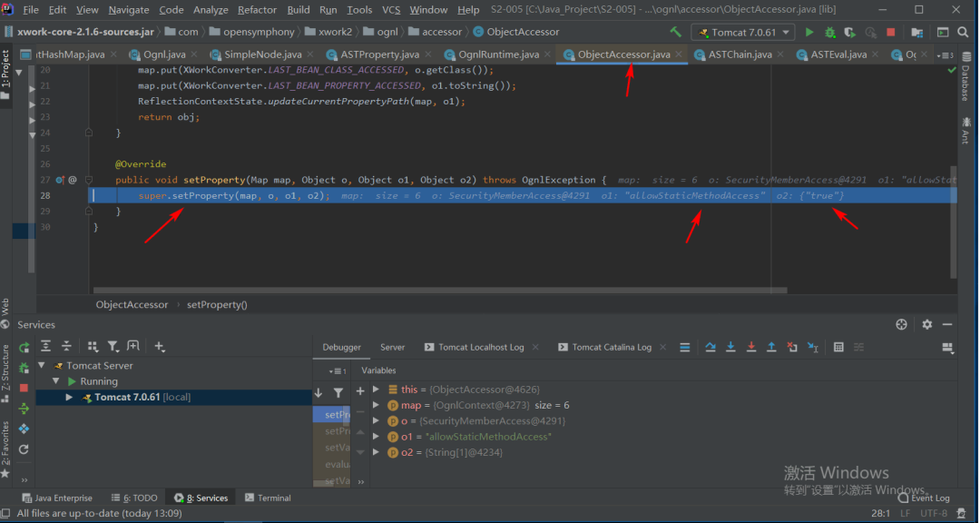Start debugging with the bug icon
This screenshot has height=523, width=980.
pyautogui.click(x=830, y=33)
